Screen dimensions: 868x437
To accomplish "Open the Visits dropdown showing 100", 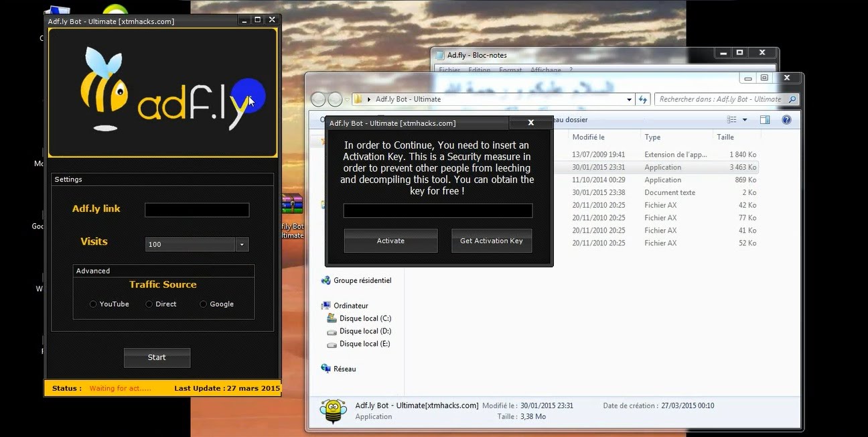I will click(242, 245).
